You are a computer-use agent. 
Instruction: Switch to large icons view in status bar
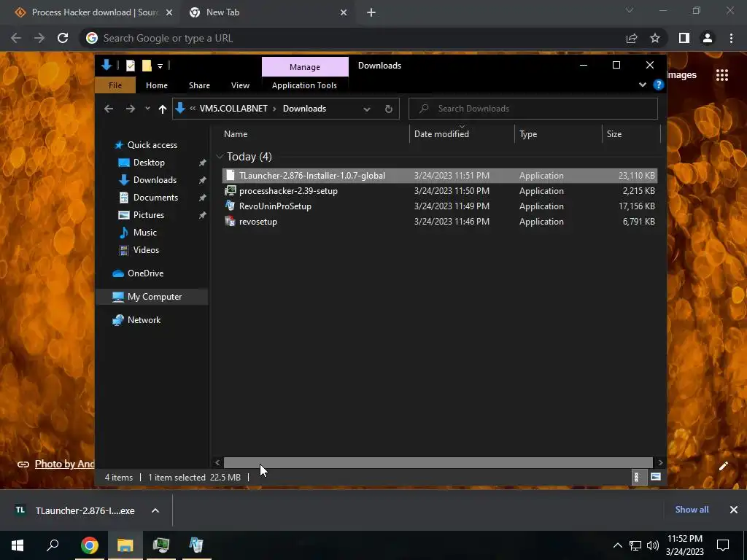656,477
